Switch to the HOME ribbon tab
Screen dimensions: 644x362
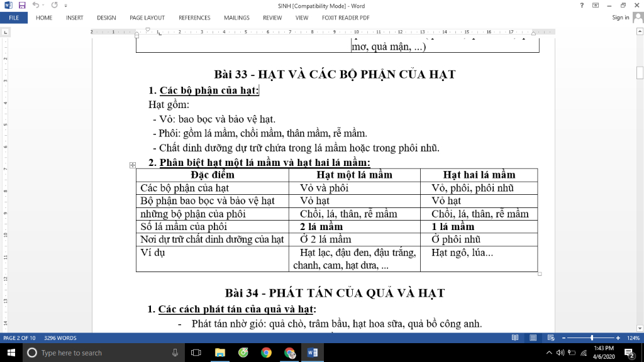click(44, 18)
